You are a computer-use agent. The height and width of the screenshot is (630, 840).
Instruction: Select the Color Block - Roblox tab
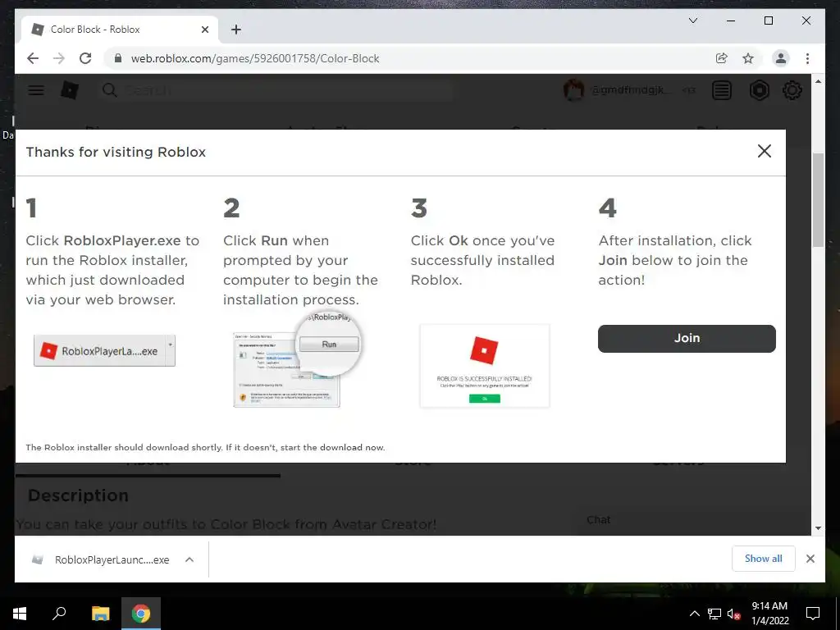(118, 30)
